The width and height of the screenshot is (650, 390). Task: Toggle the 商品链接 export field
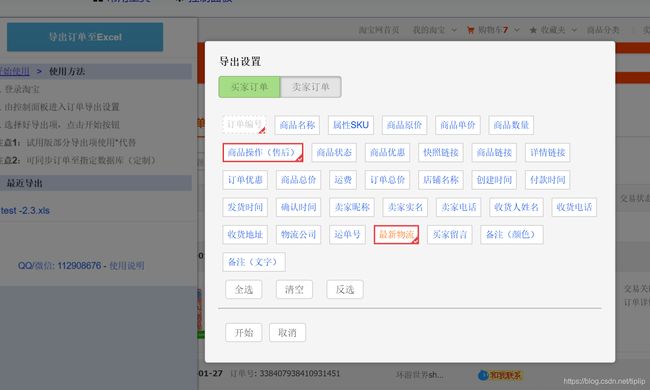tap(494, 153)
